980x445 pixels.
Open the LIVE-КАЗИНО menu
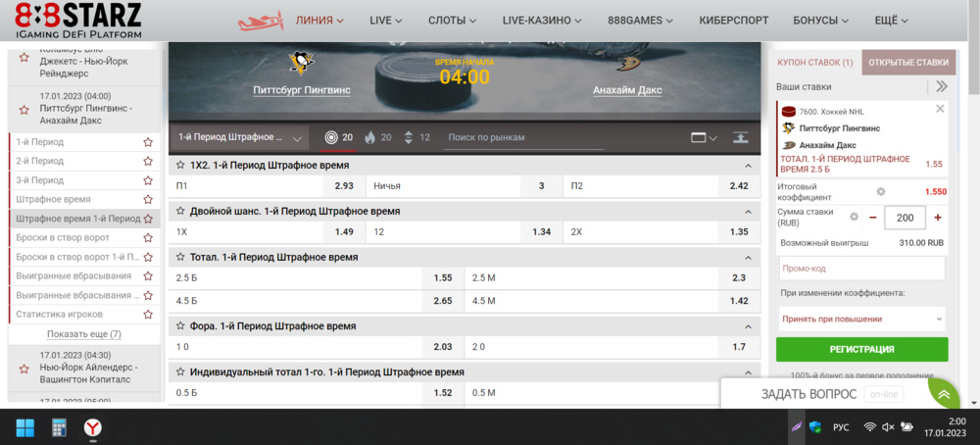542,21
